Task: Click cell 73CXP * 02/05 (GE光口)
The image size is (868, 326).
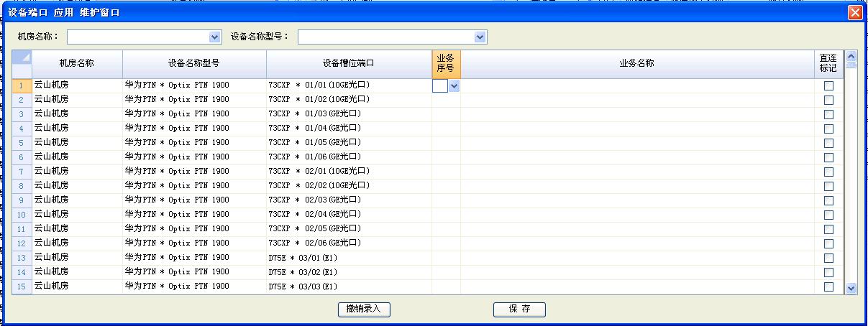Action: point(349,229)
